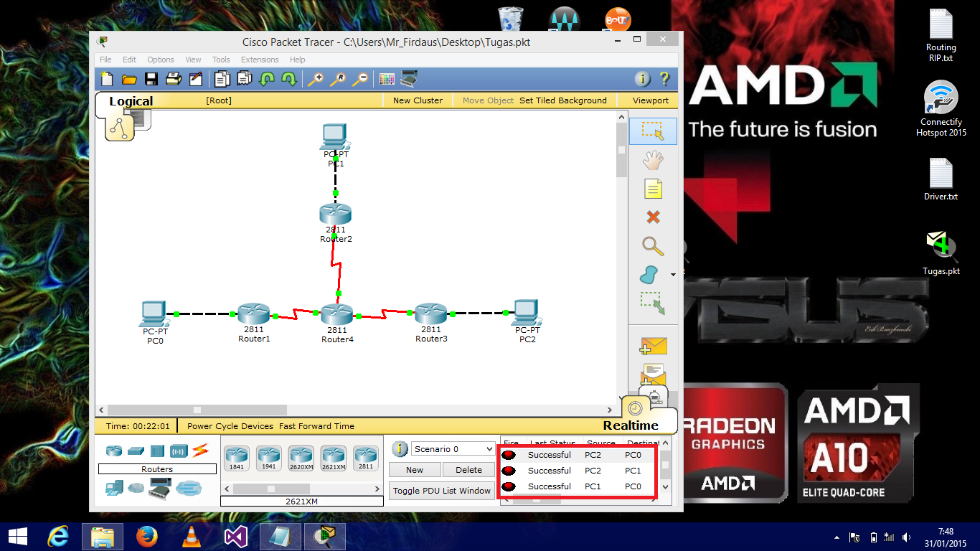
Task: Select the Wireless Devices category icon
Action: (x=179, y=451)
